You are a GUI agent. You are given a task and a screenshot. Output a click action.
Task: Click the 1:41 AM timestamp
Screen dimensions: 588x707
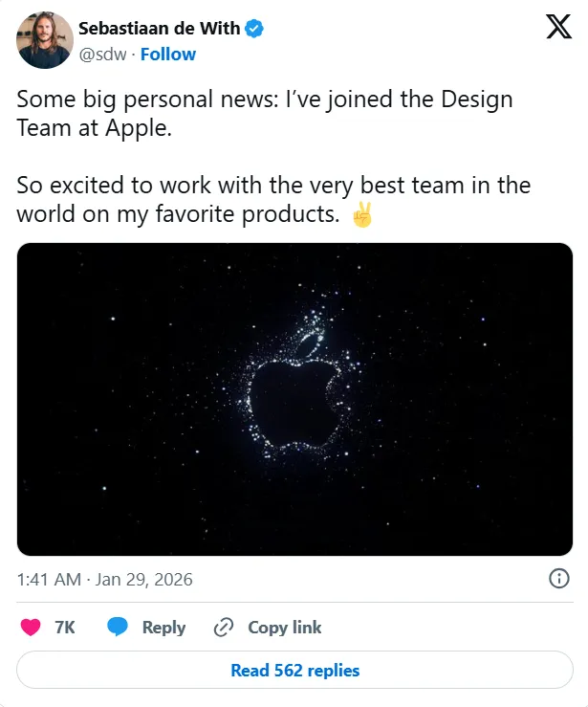pyautogui.click(x=49, y=580)
